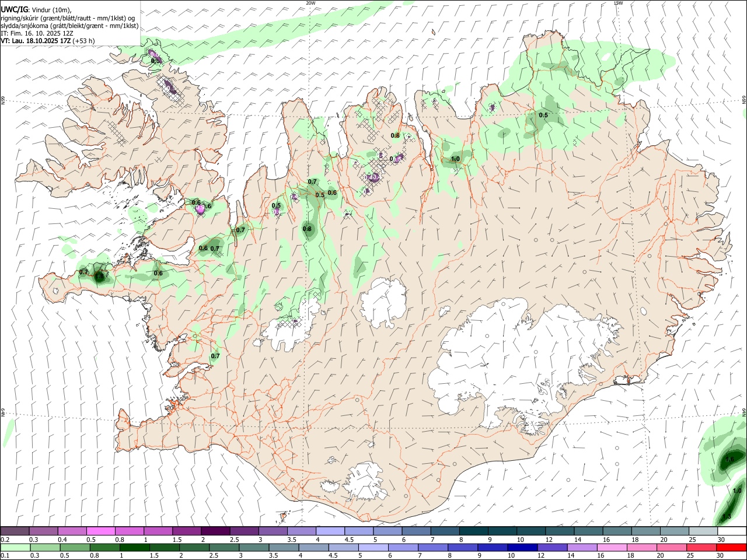Click the 1.3 precipitation value near bottom-right corner
The width and height of the screenshot is (747, 560).
click(x=727, y=517)
